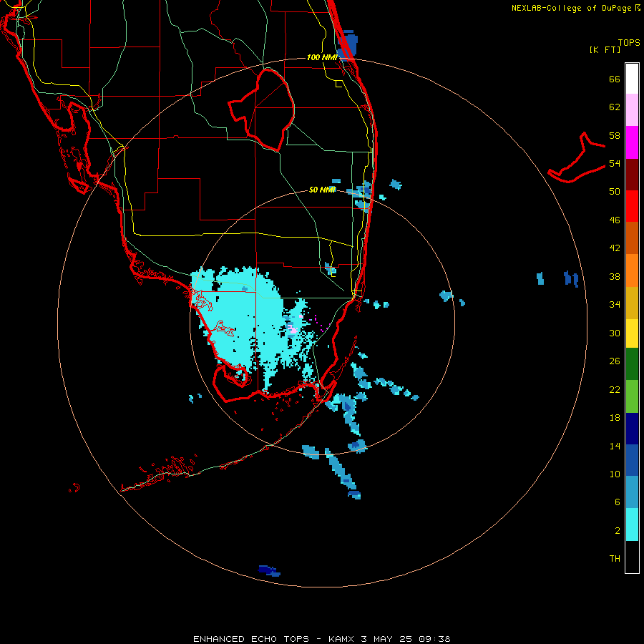
Task: Click the legend value 10
Action: (x=615, y=474)
